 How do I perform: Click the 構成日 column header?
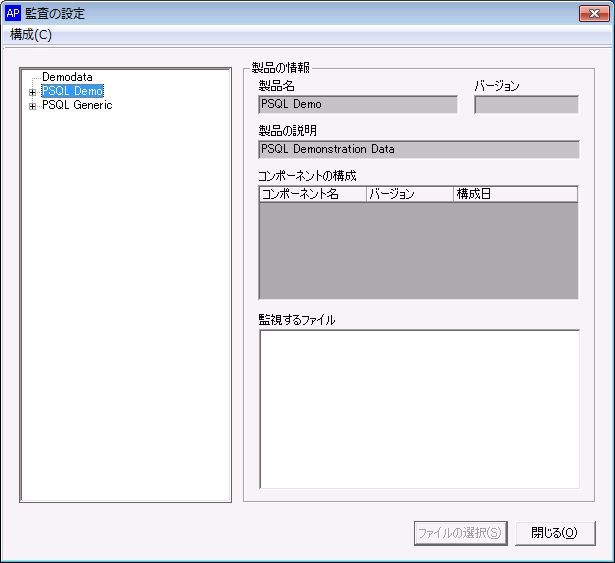tap(514, 194)
